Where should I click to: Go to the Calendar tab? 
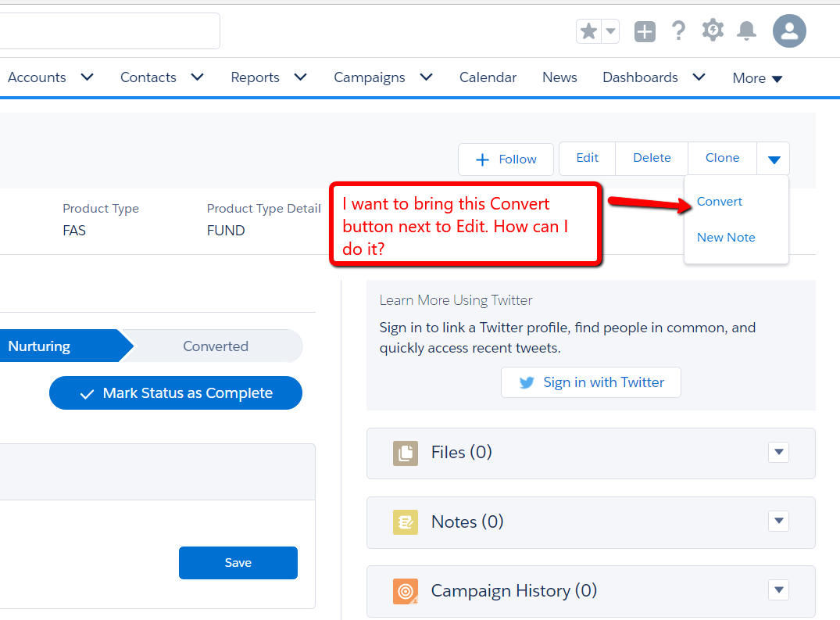point(488,77)
